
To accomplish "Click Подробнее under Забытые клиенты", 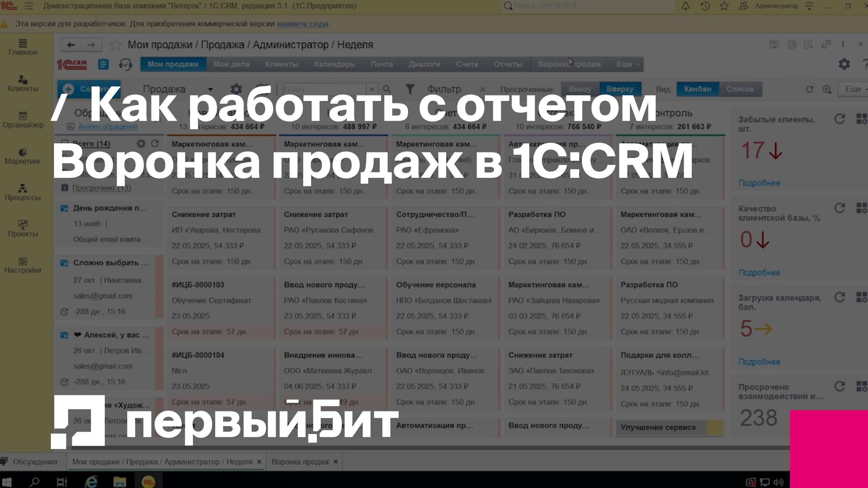I will [759, 183].
